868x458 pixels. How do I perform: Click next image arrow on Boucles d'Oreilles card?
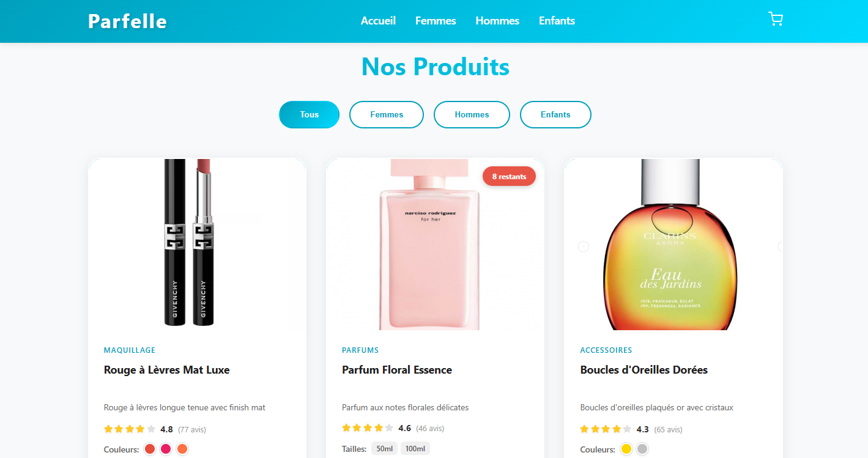point(781,246)
